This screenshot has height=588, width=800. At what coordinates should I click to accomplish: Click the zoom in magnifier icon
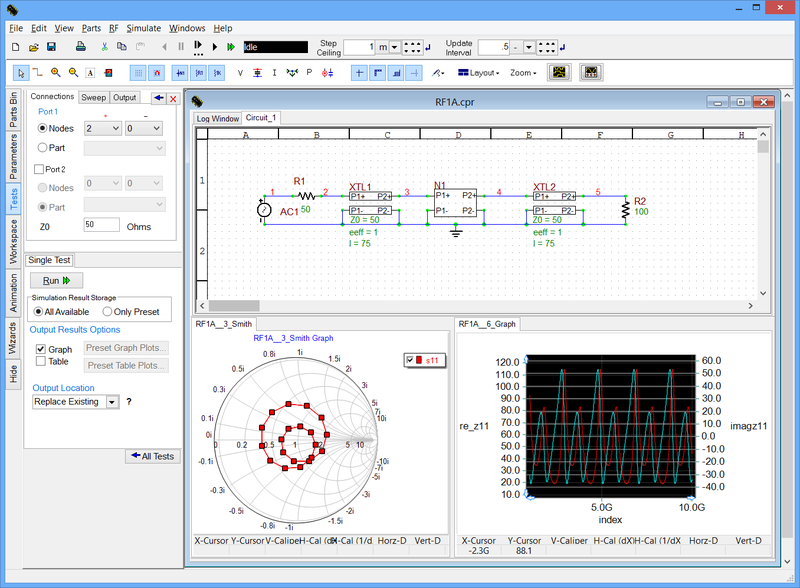point(55,73)
